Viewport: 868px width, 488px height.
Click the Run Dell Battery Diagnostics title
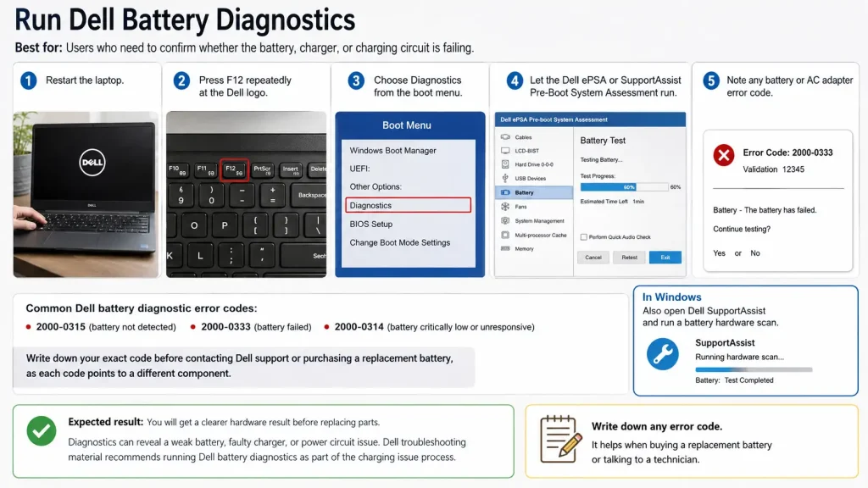[x=185, y=20]
